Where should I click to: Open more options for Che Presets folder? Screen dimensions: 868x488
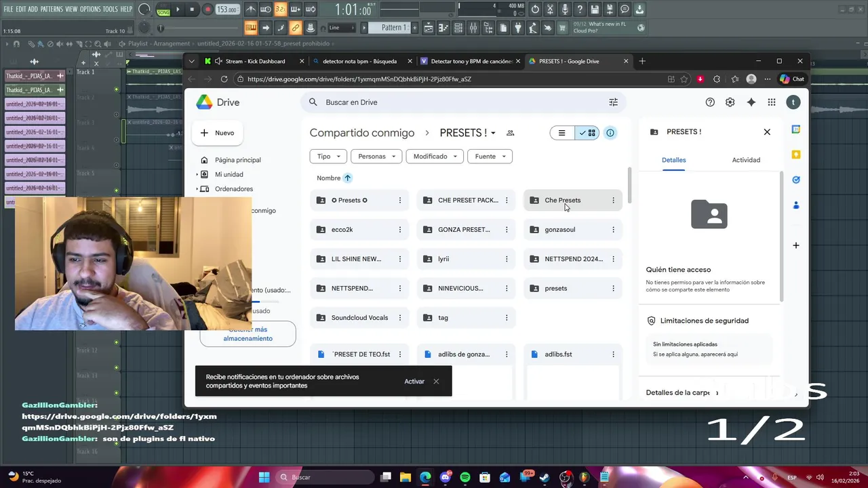(613, 200)
